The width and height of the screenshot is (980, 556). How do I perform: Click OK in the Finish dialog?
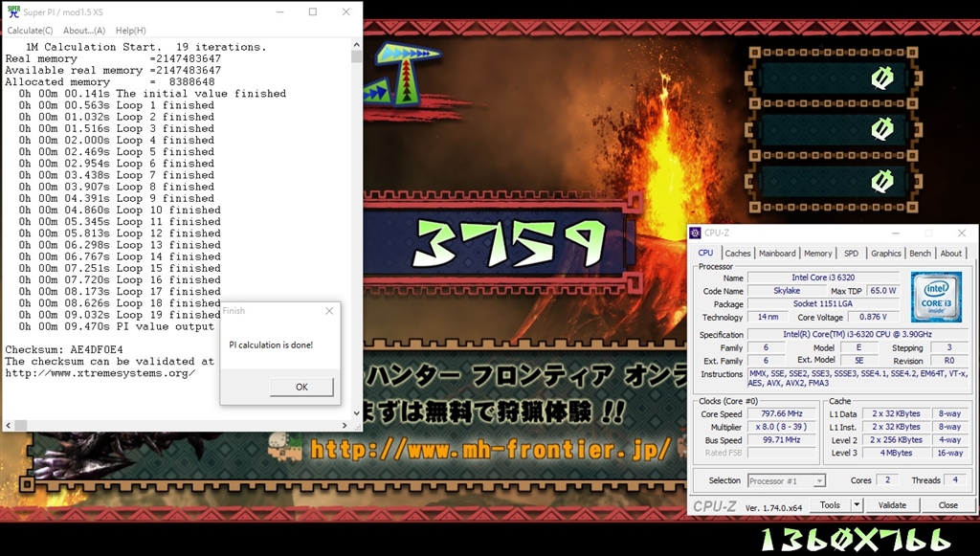pyautogui.click(x=301, y=387)
